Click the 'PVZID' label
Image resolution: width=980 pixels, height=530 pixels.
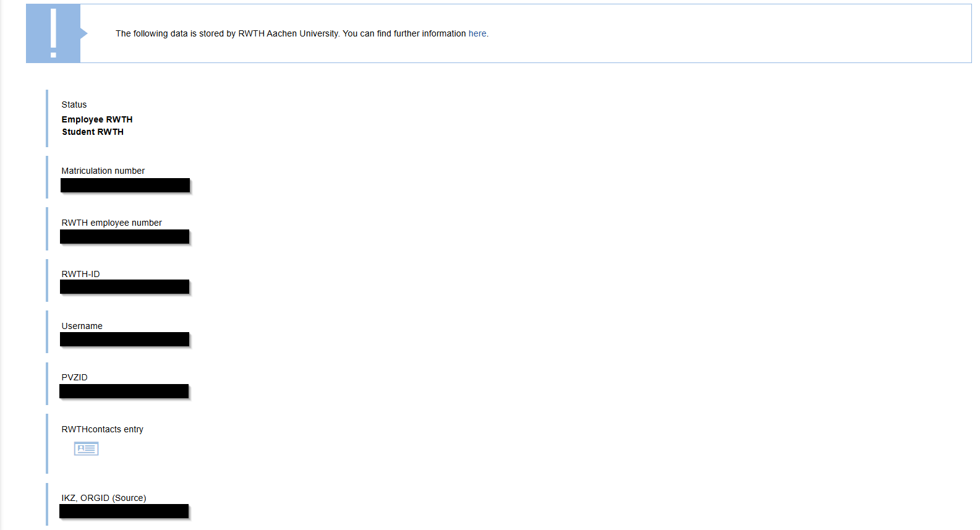coord(74,377)
